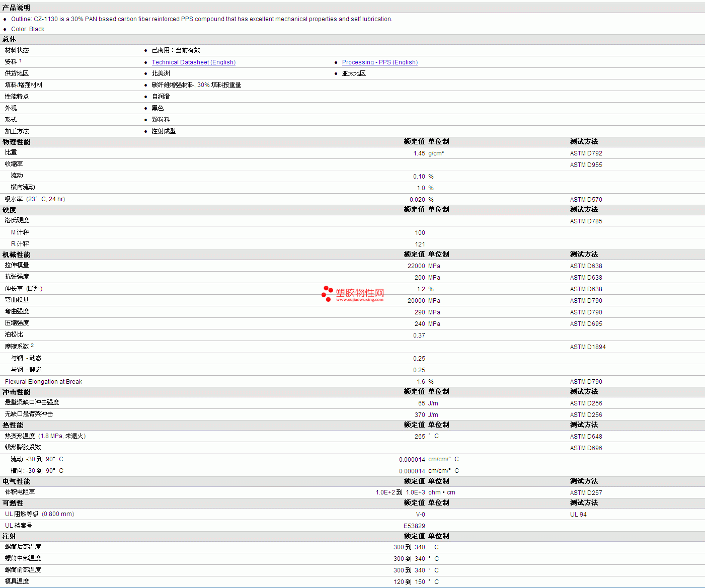Click the 产品说明 section header
Viewport: 705px width, 588px height.
pyautogui.click(x=16, y=8)
